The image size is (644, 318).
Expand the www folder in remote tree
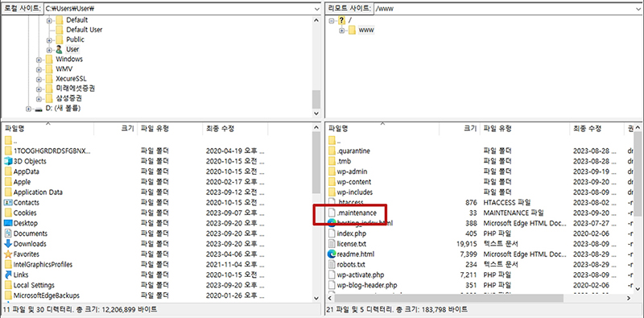click(341, 31)
